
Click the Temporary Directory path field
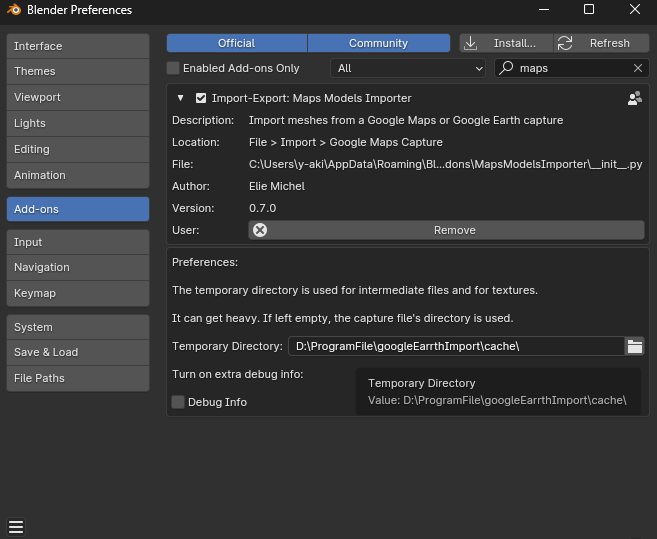coord(456,346)
